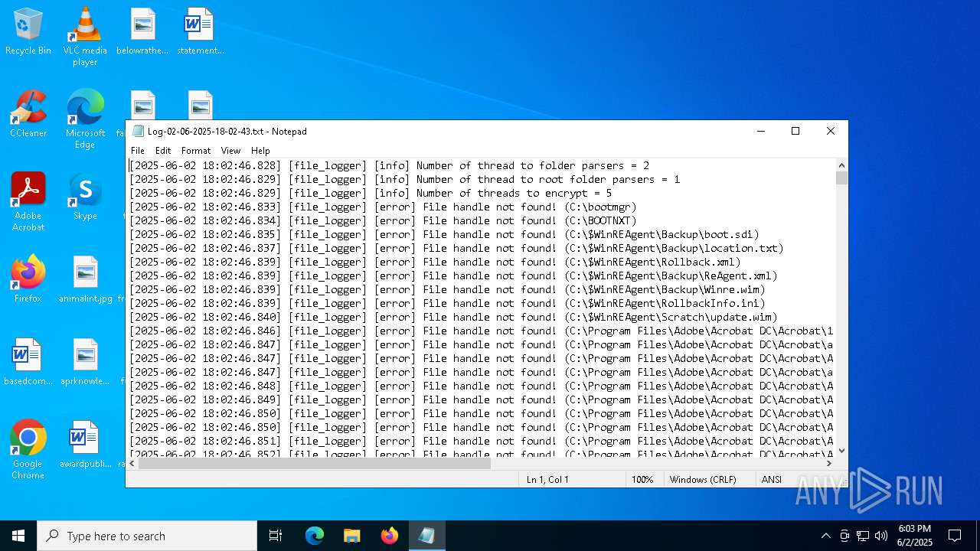Click the log line with RollbackInfo.ini
The image size is (980, 551).
[x=447, y=303]
